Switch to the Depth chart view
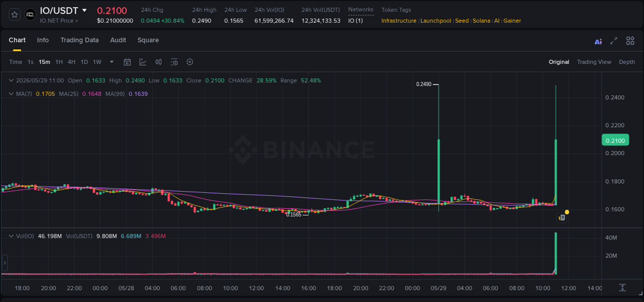Image resolution: width=644 pixels, height=302 pixels. 627,62
